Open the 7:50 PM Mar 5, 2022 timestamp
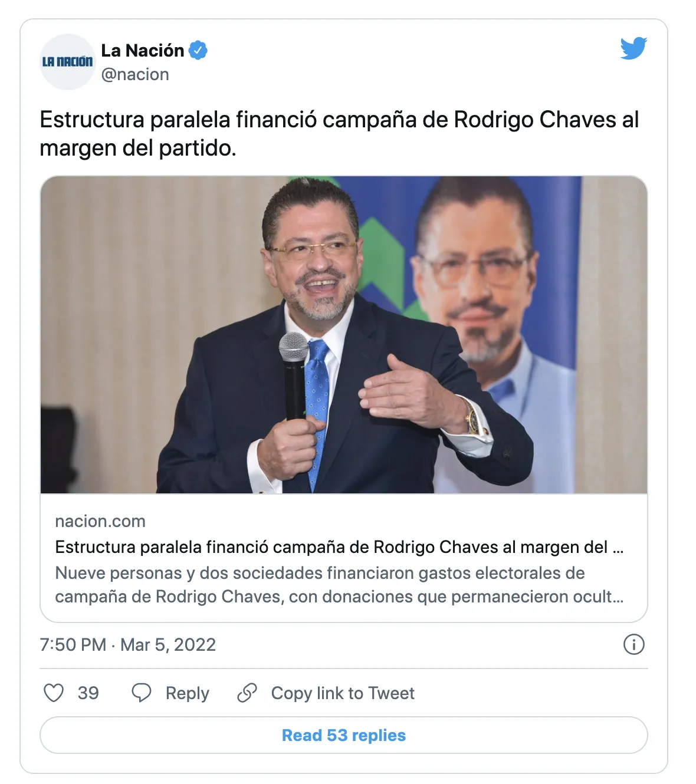Screen dimensions: 696x784 coord(128,644)
